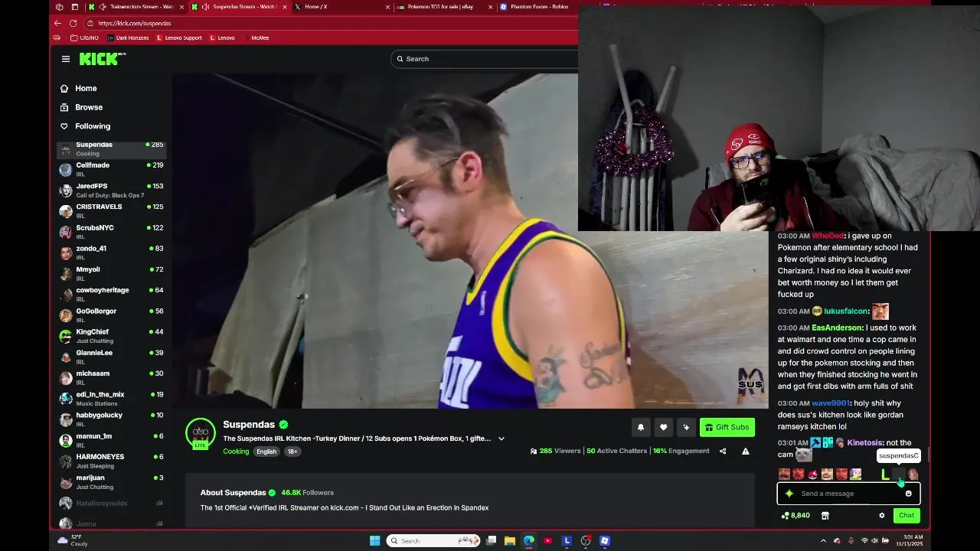Send message with the Chat button

pos(906,516)
